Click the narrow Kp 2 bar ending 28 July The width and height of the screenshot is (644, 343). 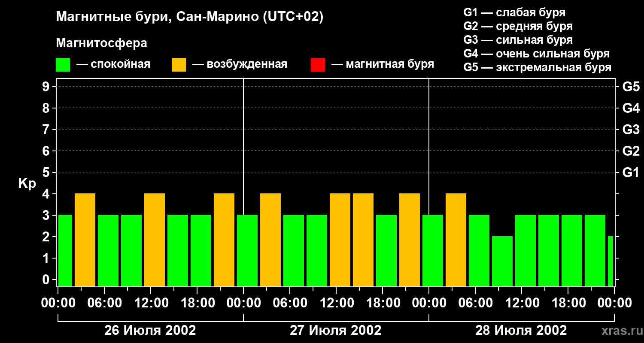pyautogui.click(x=611, y=262)
